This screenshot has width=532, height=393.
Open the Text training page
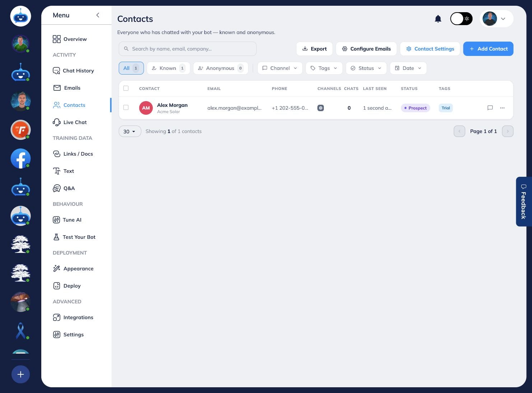(63, 171)
